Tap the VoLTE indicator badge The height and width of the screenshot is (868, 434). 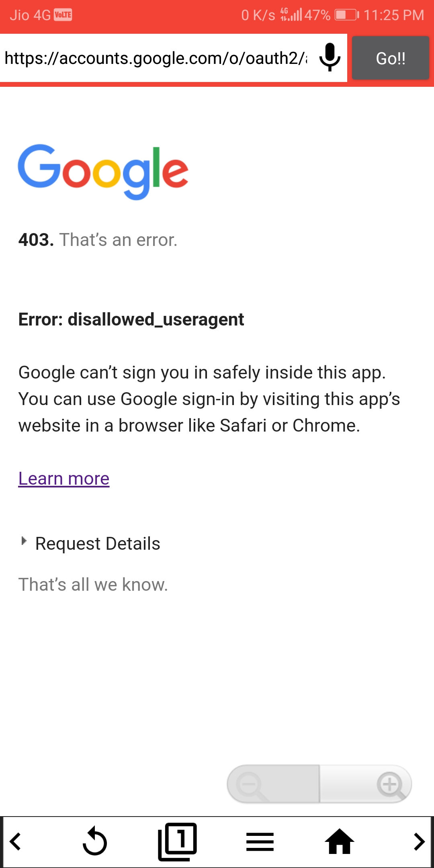[63, 15]
